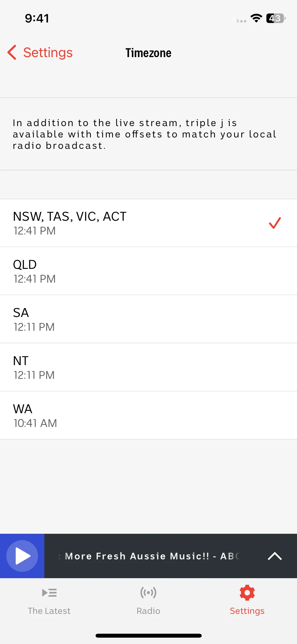
Task: Tap The Latest tab label
Action: pos(49,611)
